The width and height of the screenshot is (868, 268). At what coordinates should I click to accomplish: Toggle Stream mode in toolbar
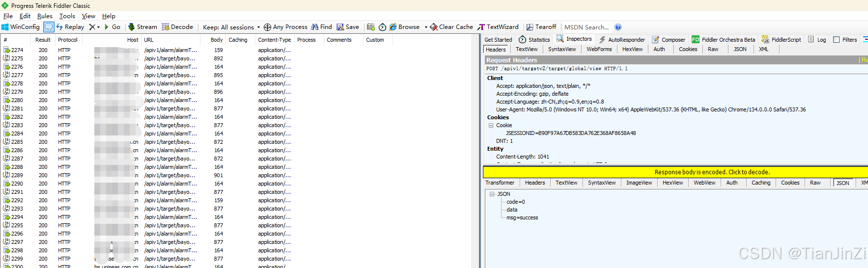click(x=142, y=27)
